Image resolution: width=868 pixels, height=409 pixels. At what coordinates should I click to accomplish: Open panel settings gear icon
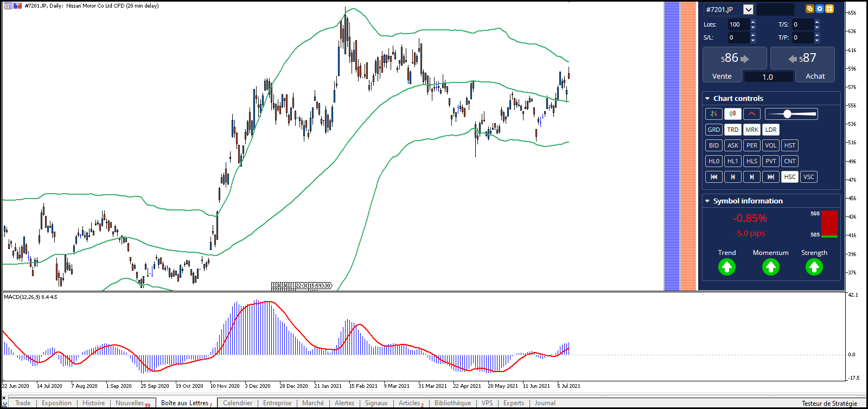(x=820, y=9)
